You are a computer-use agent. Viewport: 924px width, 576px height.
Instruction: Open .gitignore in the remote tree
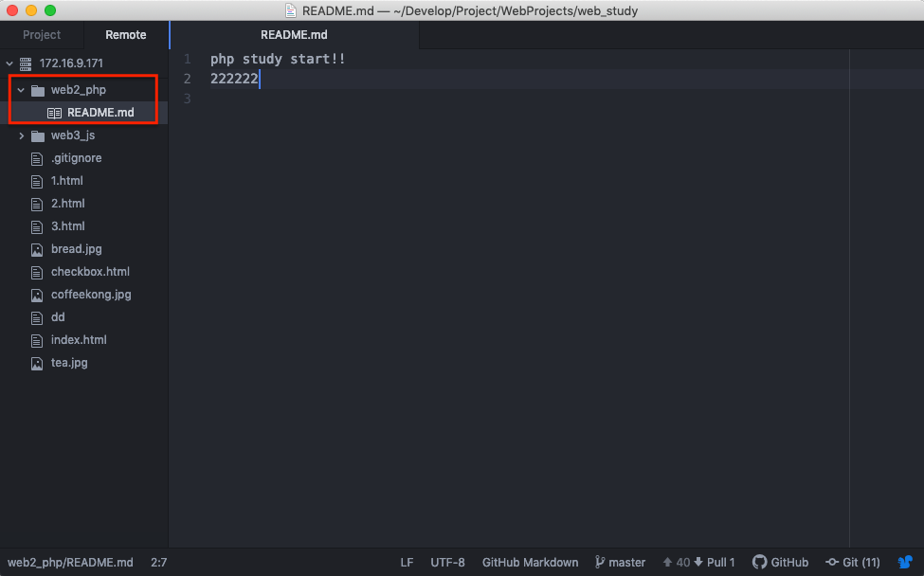point(76,158)
